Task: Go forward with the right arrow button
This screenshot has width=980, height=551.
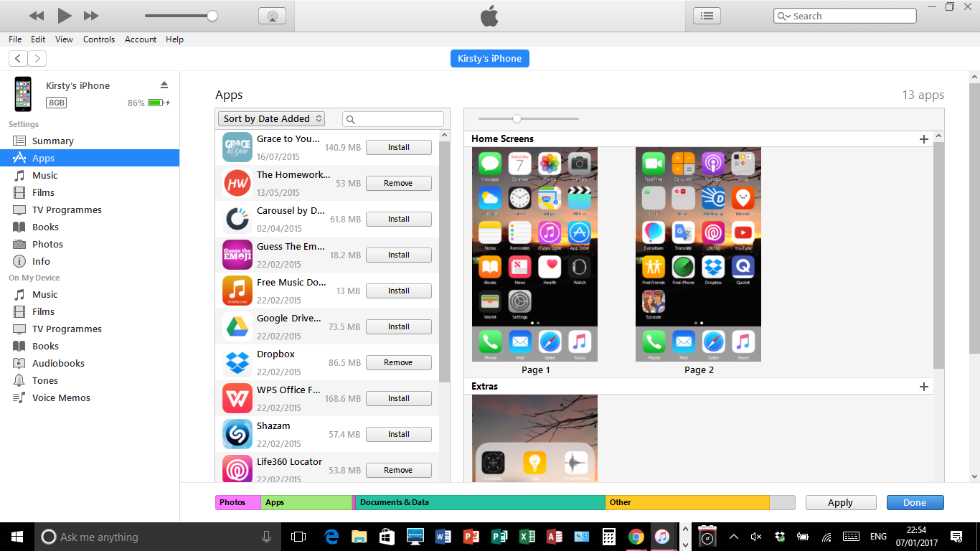Action: click(37, 59)
